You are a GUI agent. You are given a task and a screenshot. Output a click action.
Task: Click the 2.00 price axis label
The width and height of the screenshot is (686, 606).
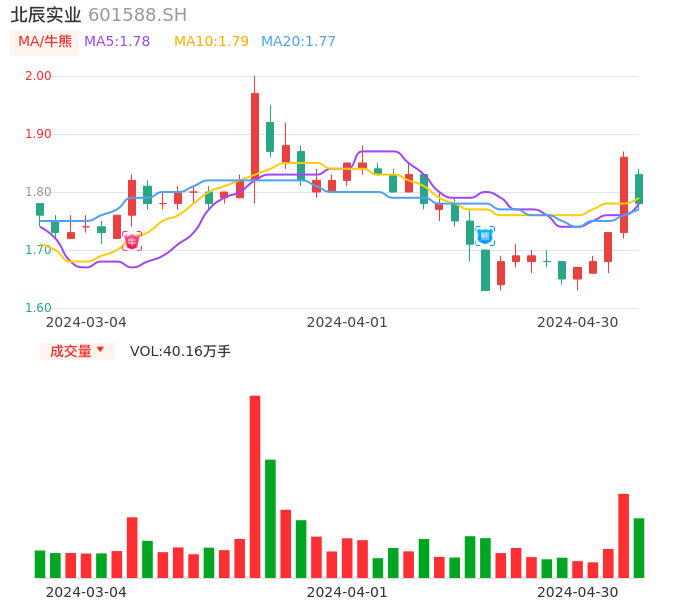click(38, 76)
